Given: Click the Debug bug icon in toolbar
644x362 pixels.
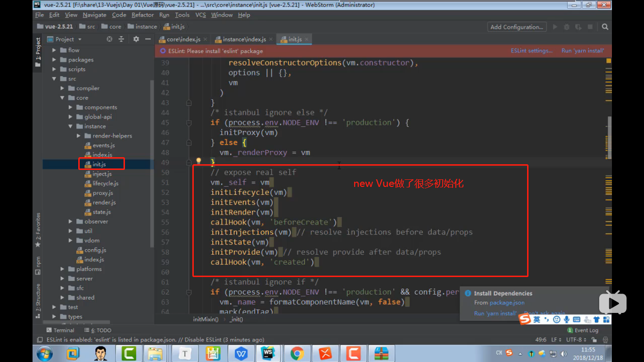Looking at the screenshot, I should coord(567,27).
